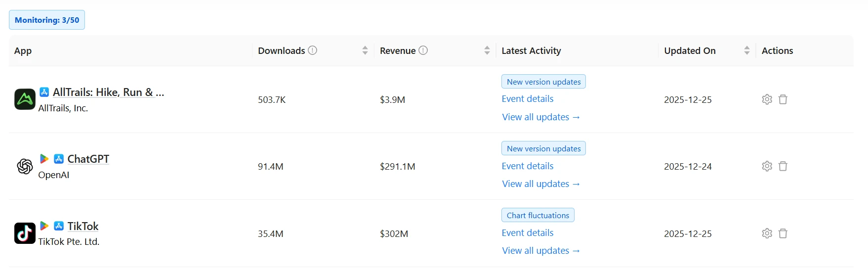
Task: Delete ChatGPT from monitoring with trash icon
Action: click(783, 166)
